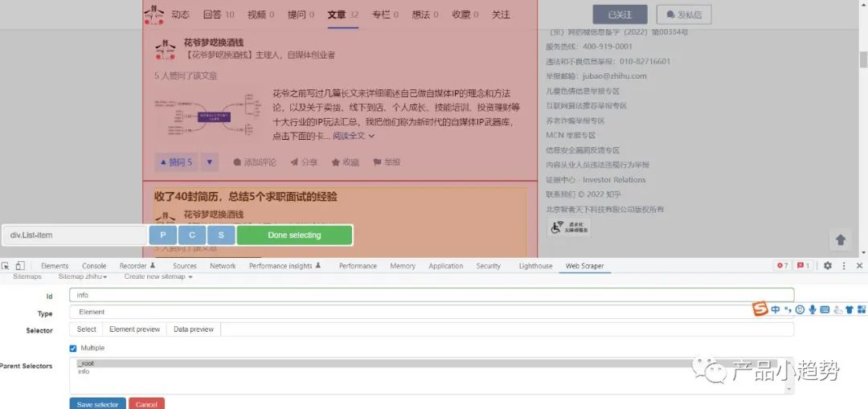The width and height of the screenshot is (868, 409).
Task: Expand 阅读全文 on the article
Action: click(354, 136)
